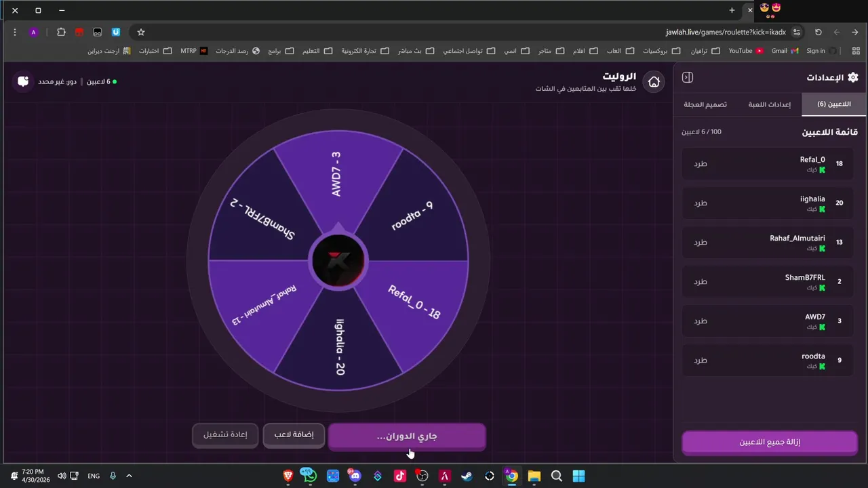Image resolution: width=868 pixels, height=488 pixels.
Task: Open the YouTube bookmark
Action: pyautogui.click(x=746, y=51)
